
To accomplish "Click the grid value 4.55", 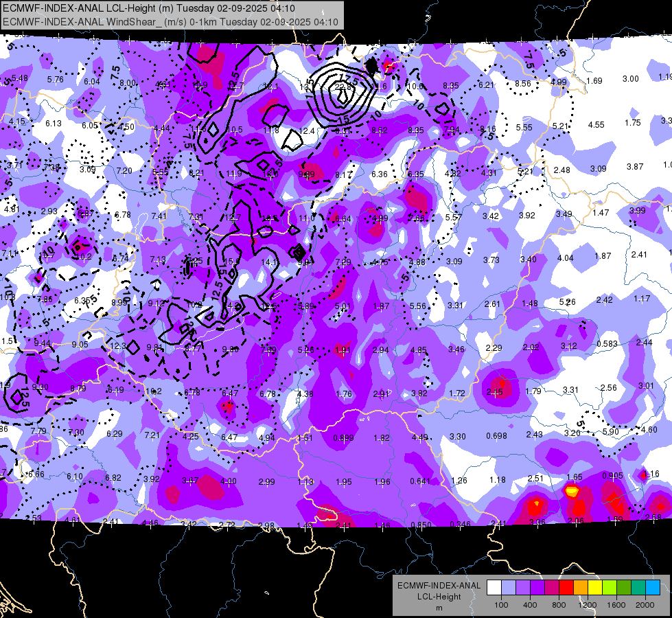I will pos(596,125).
